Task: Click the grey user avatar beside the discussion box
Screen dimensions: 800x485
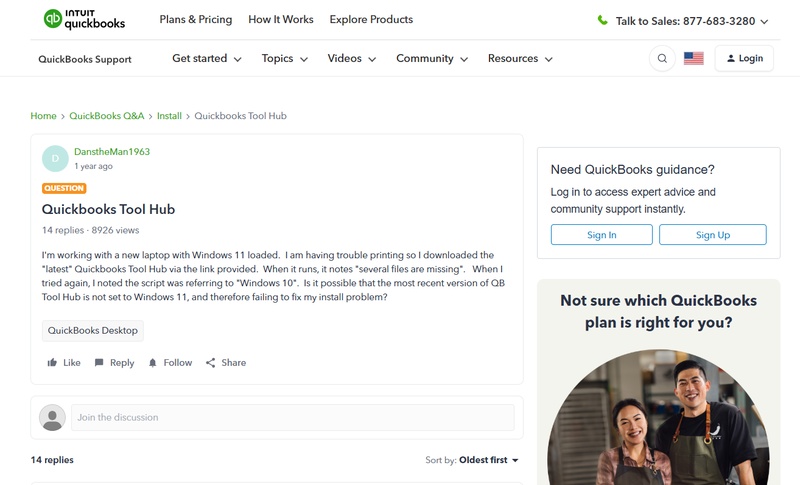Action: coord(53,418)
